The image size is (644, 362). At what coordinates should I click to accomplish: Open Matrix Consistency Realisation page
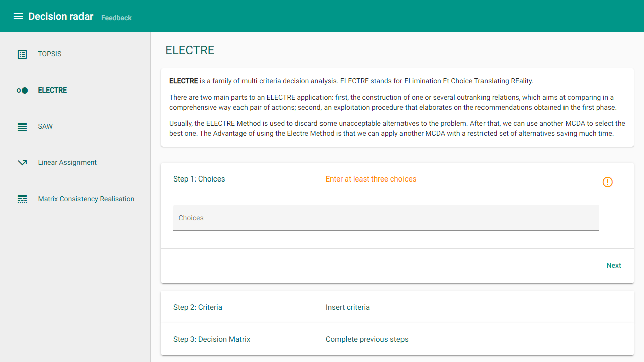(x=86, y=199)
